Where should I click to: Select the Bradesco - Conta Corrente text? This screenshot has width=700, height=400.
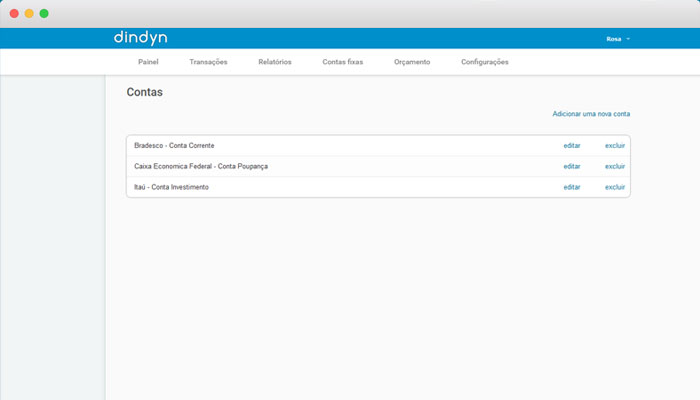[174, 146]
